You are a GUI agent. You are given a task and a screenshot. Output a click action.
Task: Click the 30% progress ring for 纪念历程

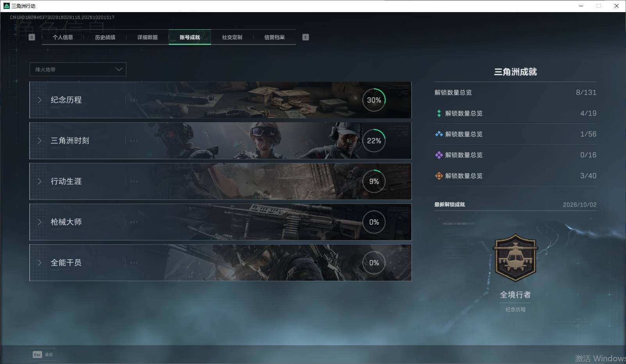click(x=374, y=100)
